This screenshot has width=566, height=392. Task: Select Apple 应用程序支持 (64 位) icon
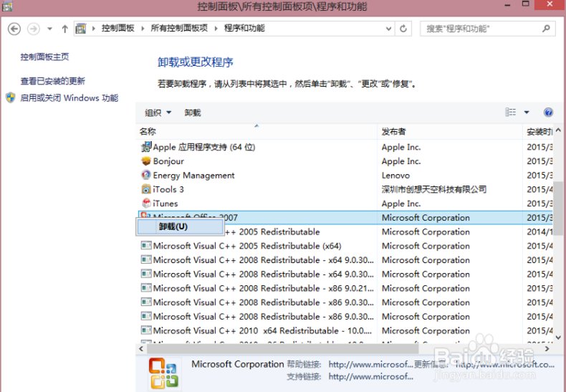(x=146, y=147)
